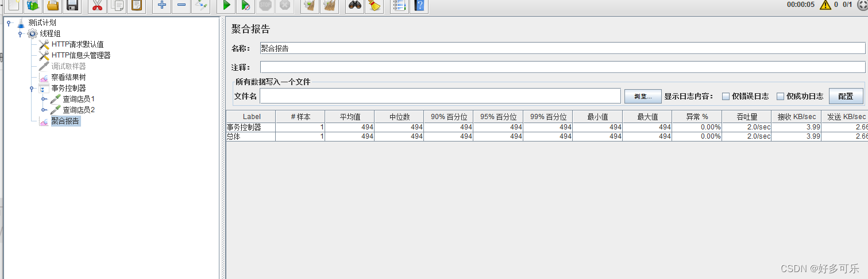Select HTTP信息头管理器 tree node
Image resolution: width=868 pixels, height=279 pixels.
pyautogui.click(x=81, y=55)
